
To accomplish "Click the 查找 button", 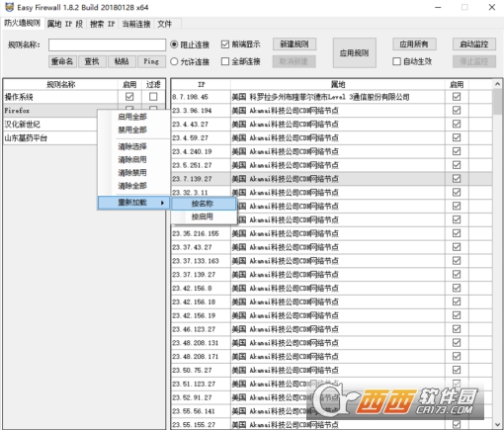I will tap(92, 61).
